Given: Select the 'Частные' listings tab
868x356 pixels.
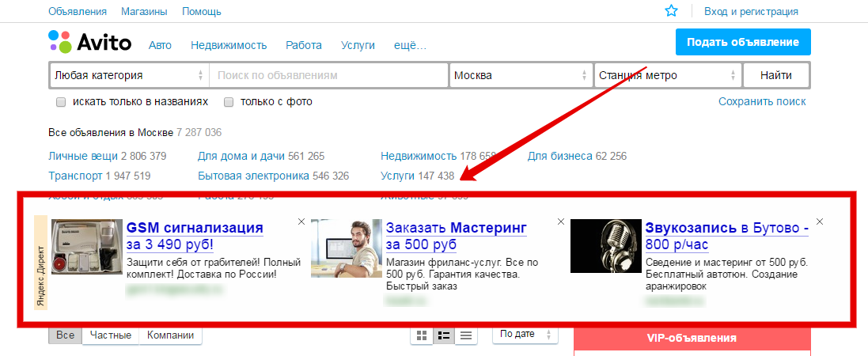Looking at the screenshot, I should point(111,335).
